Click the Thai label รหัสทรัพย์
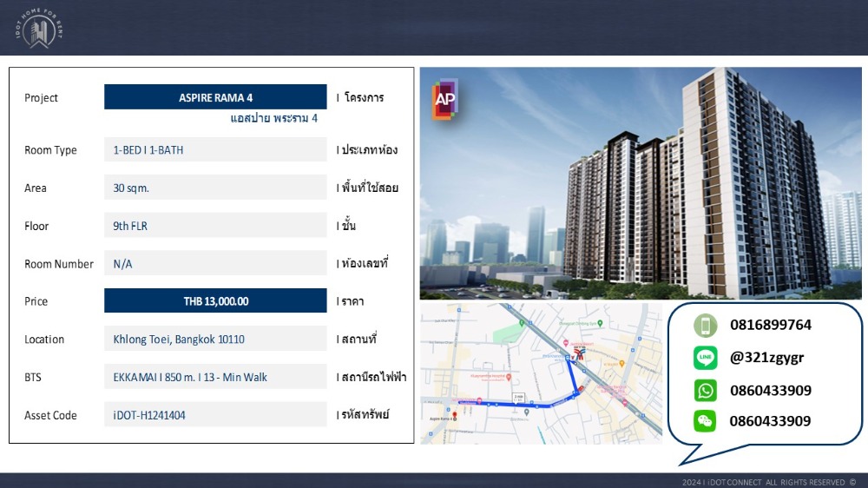The height and width of the screenshot is (488, 868). tap(365, 414)
